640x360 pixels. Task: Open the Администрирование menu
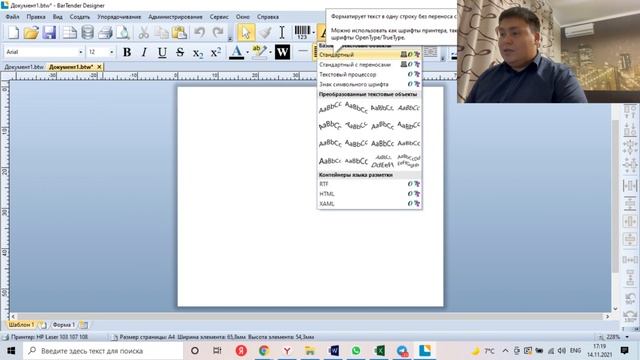tap(175, 17)
